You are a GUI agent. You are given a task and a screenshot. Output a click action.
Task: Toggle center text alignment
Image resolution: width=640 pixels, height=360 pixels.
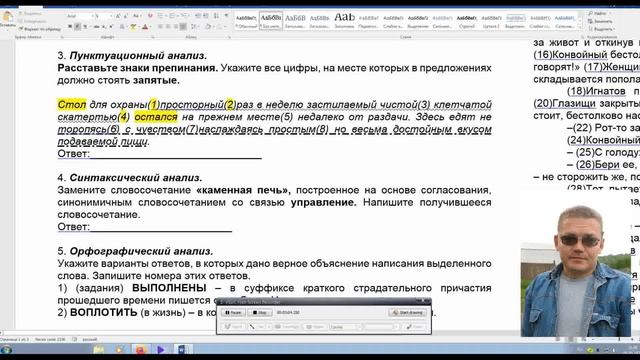tap(168, 27)
